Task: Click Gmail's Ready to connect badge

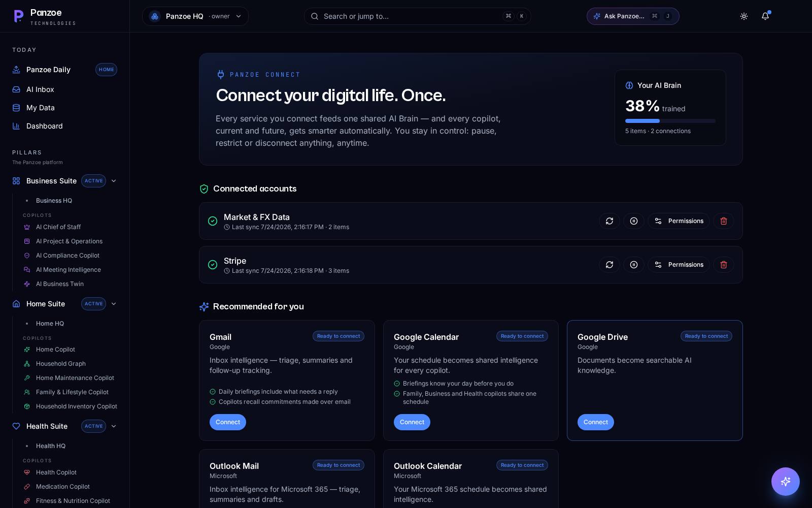Action: tap(339, 336)
